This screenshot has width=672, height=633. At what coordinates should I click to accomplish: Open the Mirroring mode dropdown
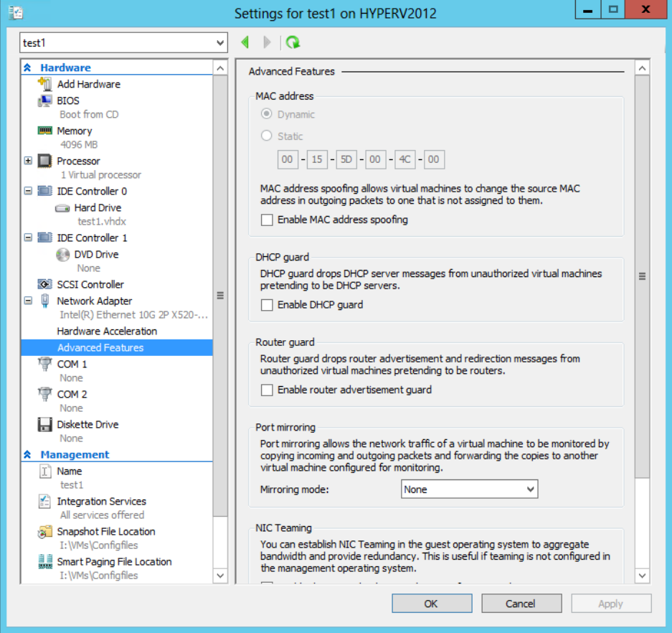click(x=469, y=489)
